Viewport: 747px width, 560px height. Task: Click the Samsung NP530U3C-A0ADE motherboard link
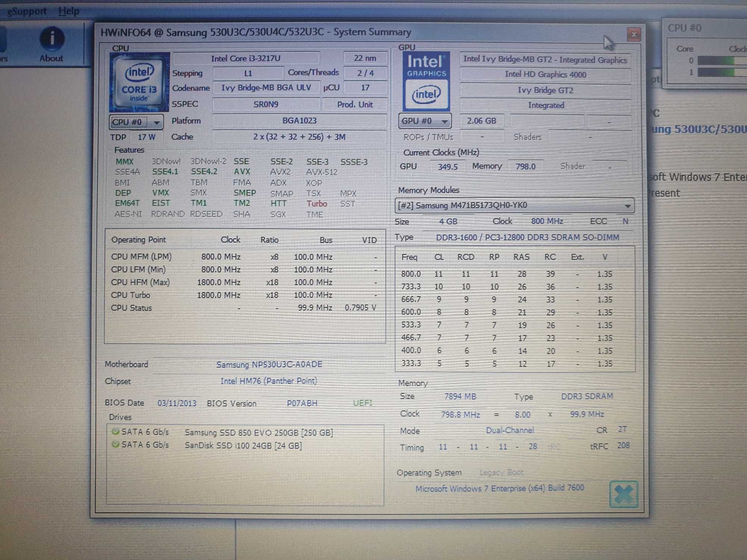pyautogui.click(x=269, y=364)
